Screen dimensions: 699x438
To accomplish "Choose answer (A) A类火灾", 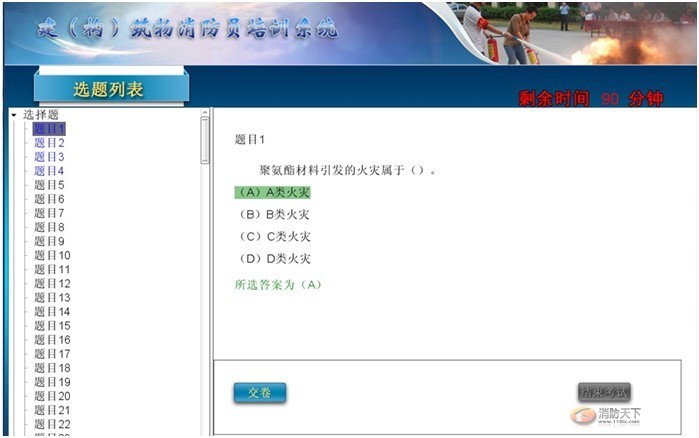I will pos(273,193).
